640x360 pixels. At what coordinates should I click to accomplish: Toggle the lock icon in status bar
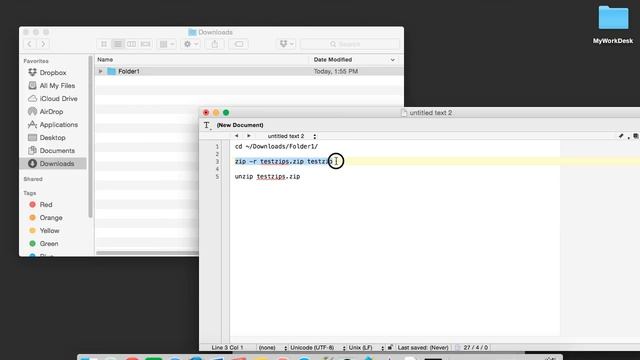coord(390,348)
